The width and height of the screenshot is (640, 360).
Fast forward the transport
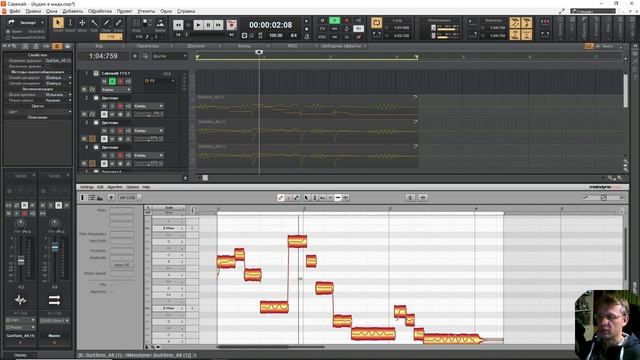coord(218,25)
